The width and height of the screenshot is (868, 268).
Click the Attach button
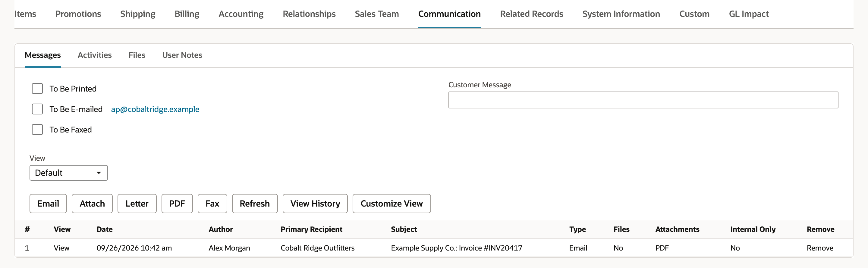click(x=92, y=203)
